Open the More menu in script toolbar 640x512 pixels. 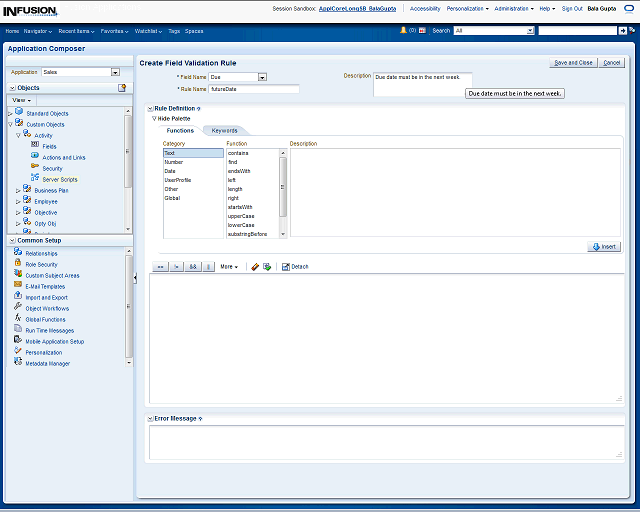click(229, 267)
